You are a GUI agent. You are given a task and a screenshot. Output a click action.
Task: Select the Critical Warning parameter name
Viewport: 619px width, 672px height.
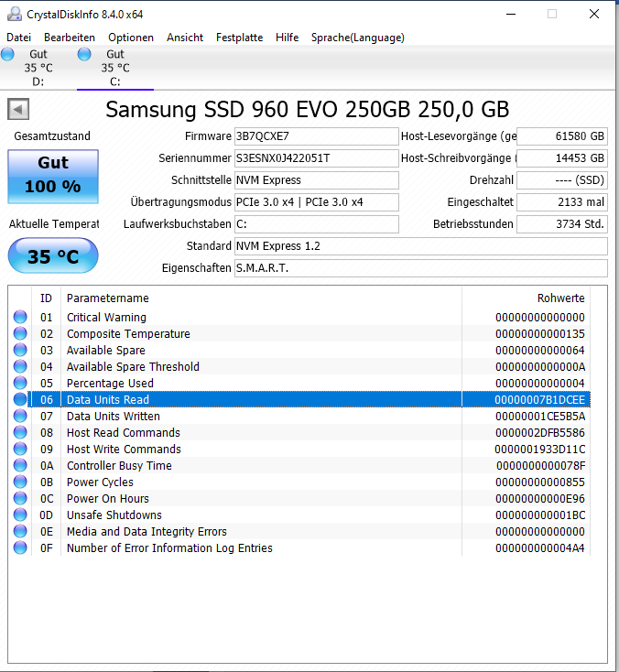click(106, 318)
